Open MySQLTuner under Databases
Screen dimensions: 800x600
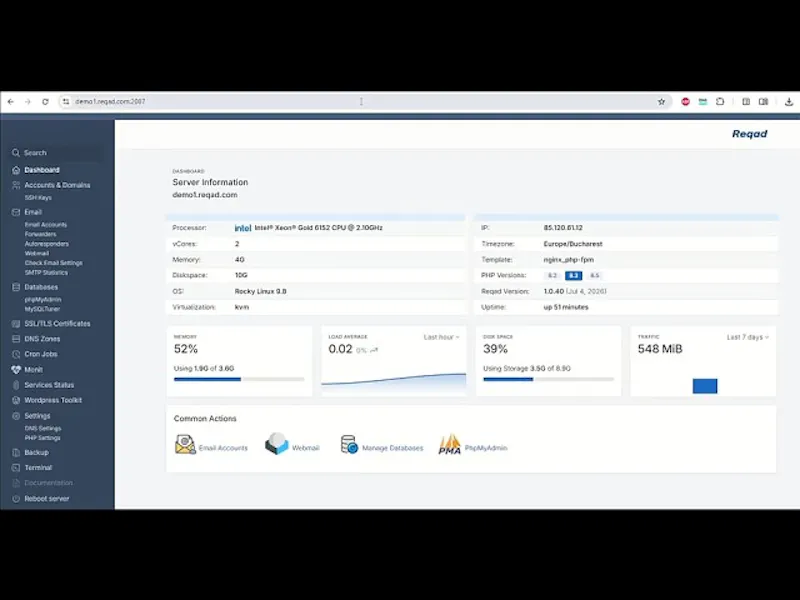[42, 309]
